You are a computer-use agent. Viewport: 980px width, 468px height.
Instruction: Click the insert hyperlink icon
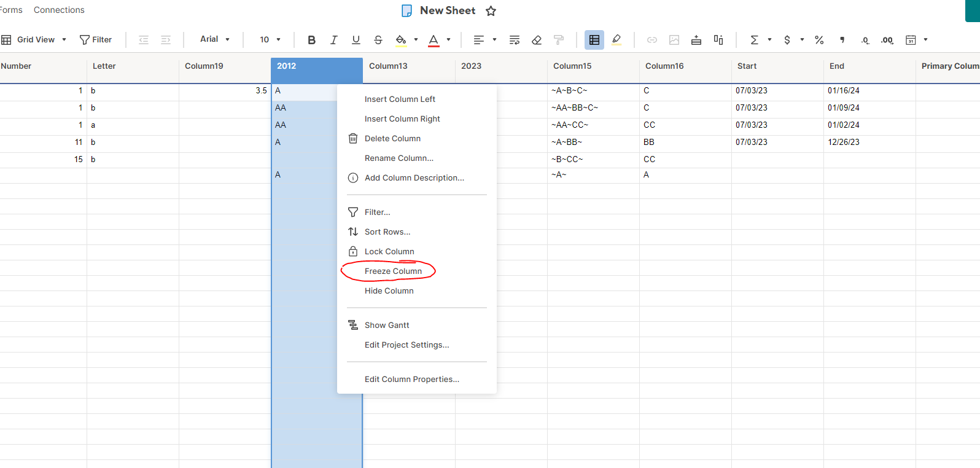pyautogui.click(x=652, y=40)
